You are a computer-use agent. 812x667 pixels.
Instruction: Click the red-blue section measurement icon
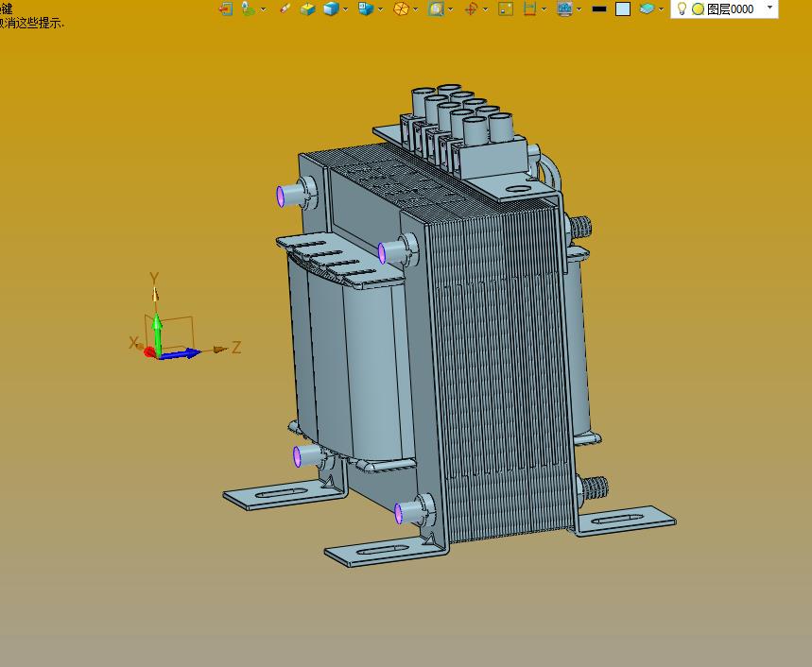(529, 9)
